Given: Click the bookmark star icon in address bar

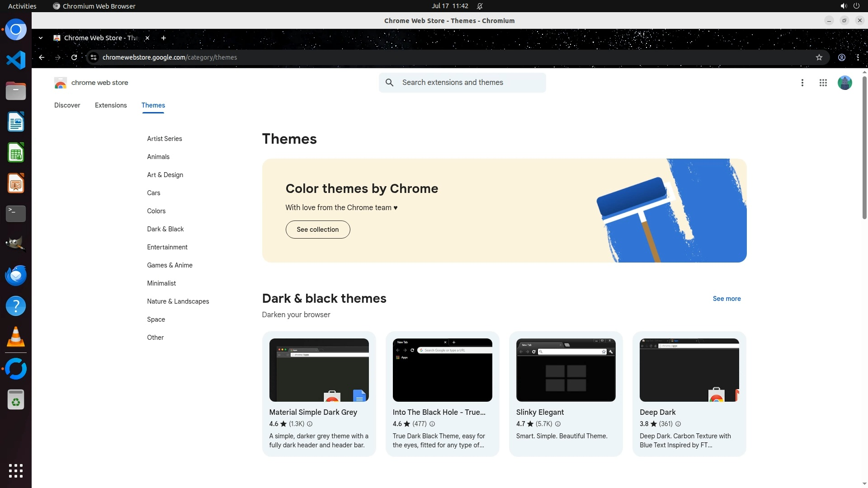Looking at the screenshot, I should tap(819, 57).
